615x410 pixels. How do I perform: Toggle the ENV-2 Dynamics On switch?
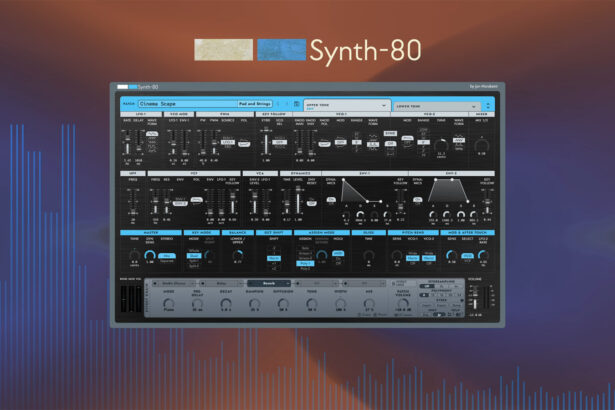[417, 200]
